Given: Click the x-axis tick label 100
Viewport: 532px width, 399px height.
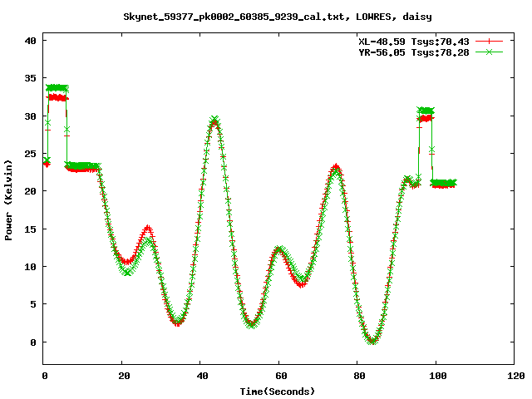Looking at the screenshot, I should coord(438,376).
